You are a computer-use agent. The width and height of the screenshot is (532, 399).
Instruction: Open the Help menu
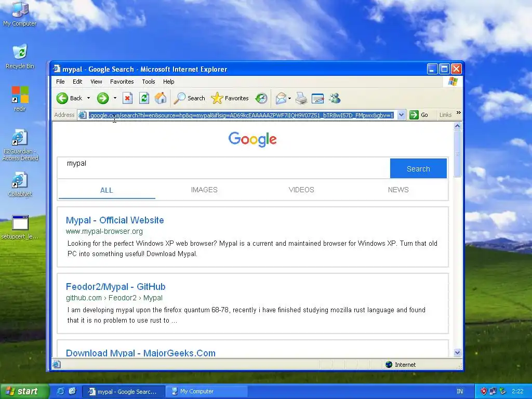coord(169,82)
